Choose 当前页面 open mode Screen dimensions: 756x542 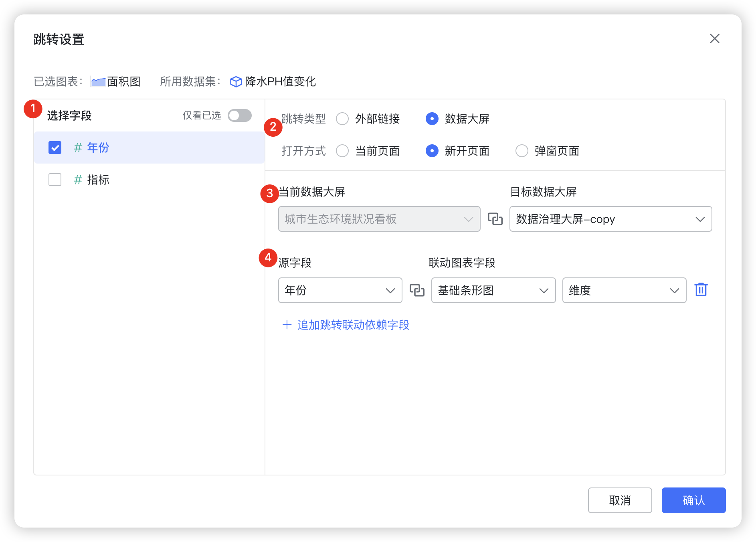tap(342, 151)
